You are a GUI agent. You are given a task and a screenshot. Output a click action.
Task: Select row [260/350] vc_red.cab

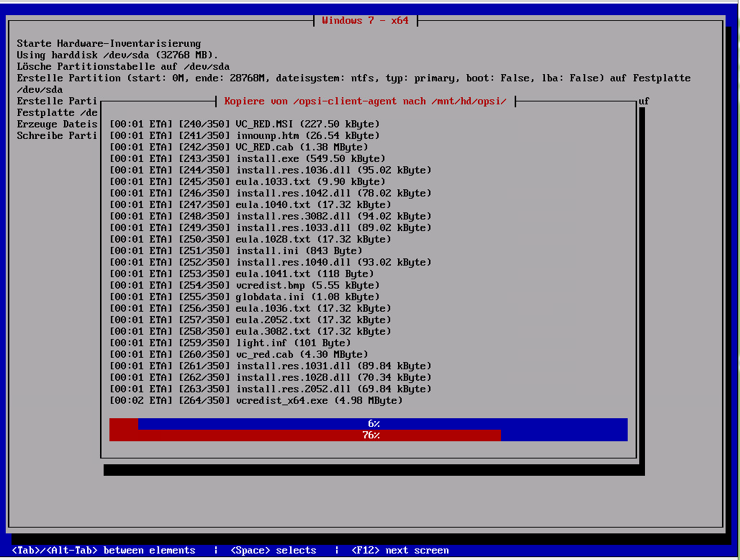coord(239,355)
